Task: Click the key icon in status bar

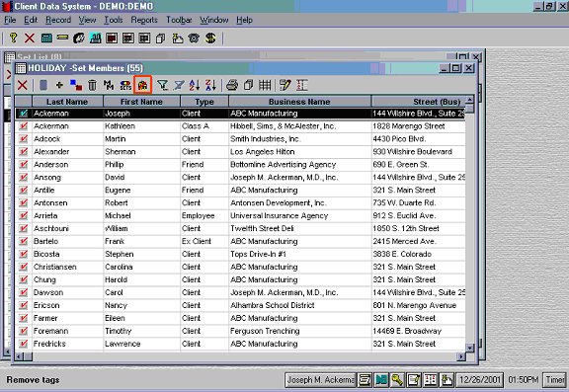Action: 397,380
